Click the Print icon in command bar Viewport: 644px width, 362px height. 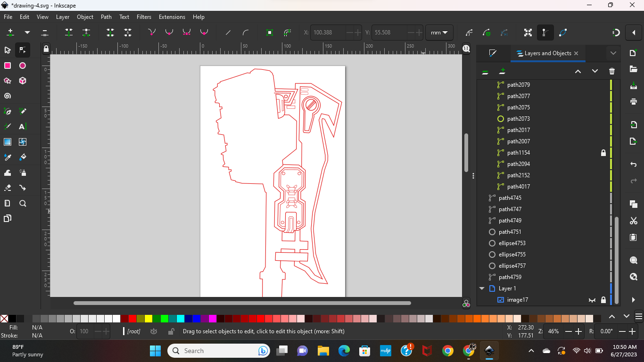pos(633,101)
